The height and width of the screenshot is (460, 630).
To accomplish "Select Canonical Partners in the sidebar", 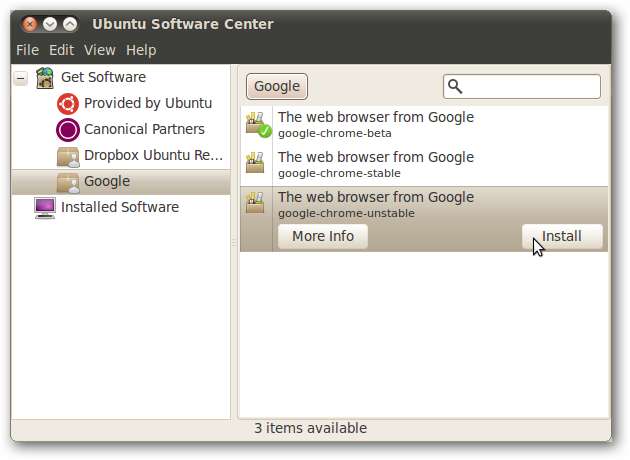I will coord(144,130).
